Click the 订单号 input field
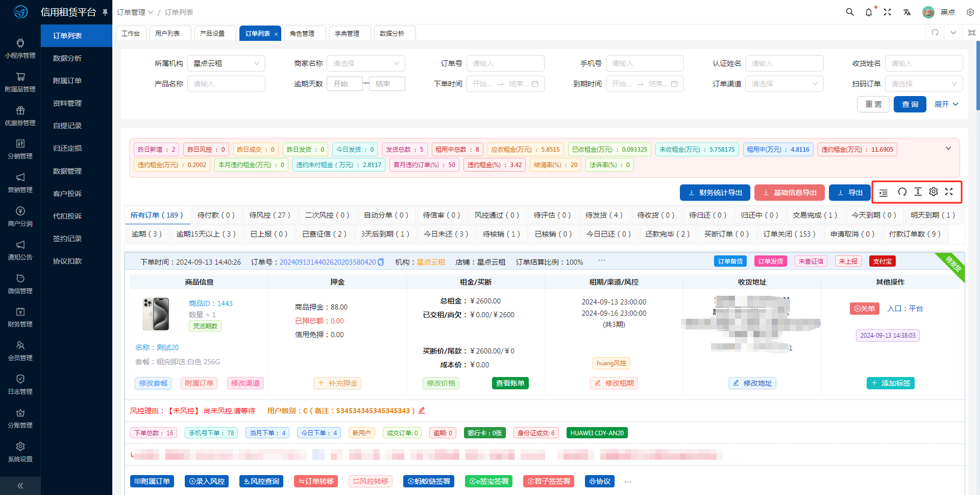The width and height of the screenshot is (980, 495). (505, 63)
